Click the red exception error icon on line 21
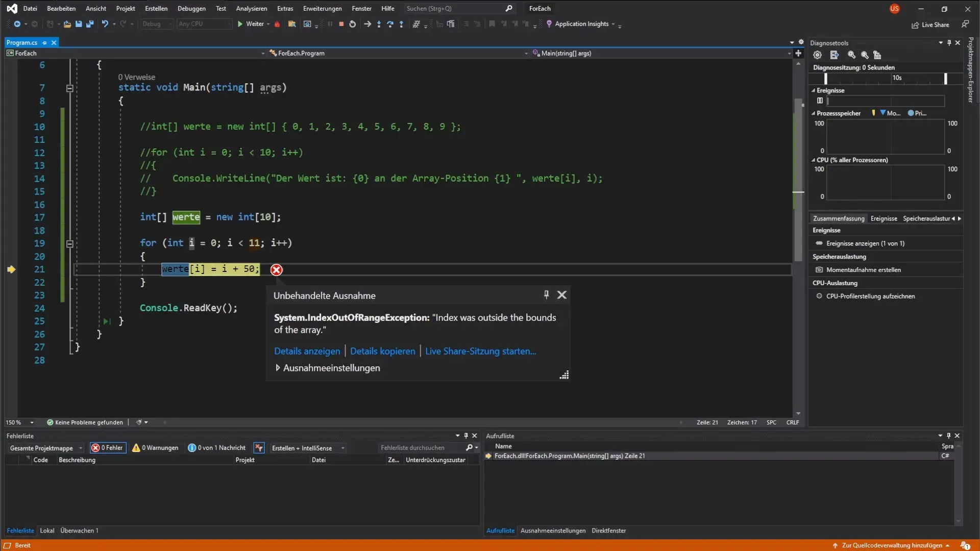Screen dimensions: 980x551 pos(276,270)
